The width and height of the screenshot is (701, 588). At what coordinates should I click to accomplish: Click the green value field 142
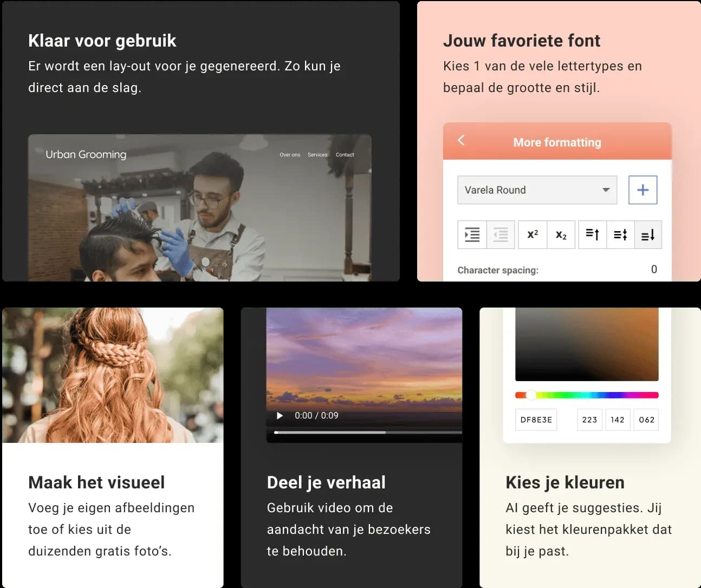[x=618, y=420]
